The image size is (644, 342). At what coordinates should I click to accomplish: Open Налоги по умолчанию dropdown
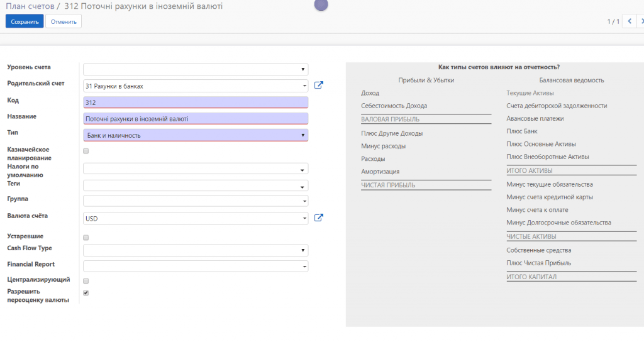(196, 168)
